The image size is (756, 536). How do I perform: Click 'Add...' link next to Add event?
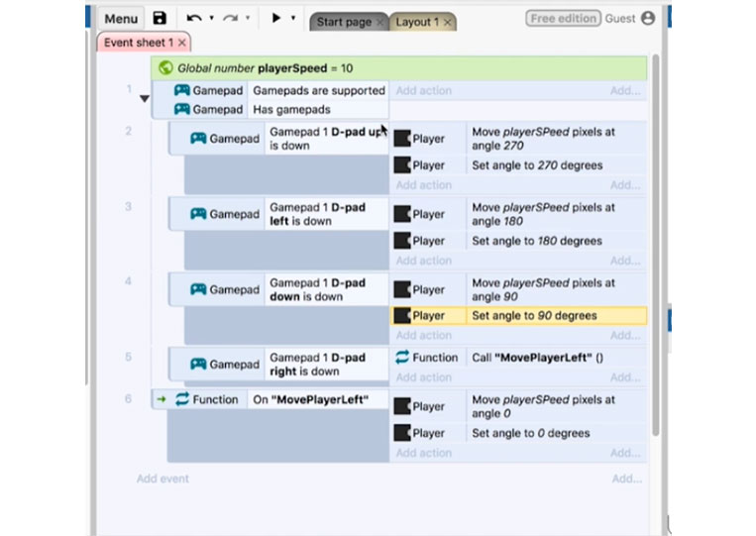(x=627, y=479)
